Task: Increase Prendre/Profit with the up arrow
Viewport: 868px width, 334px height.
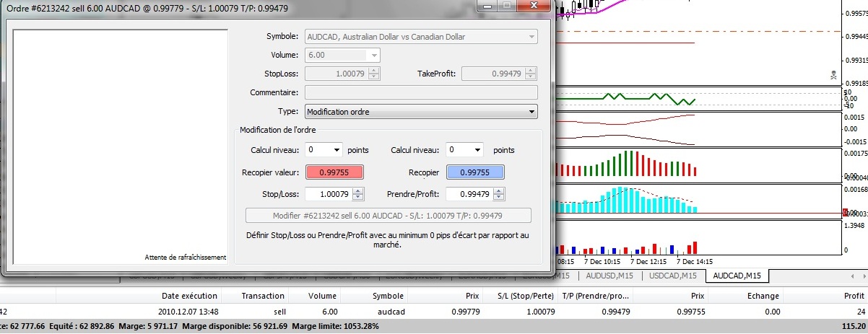Action: (x=499, y=190)
